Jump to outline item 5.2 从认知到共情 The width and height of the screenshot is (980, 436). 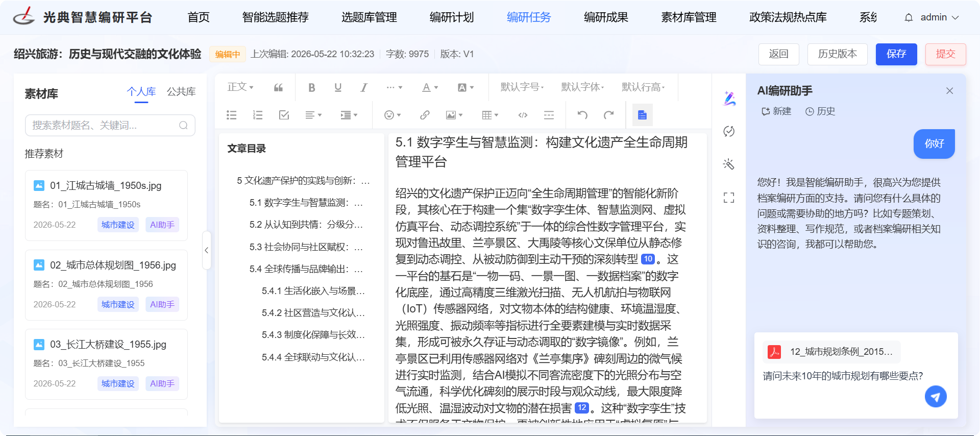tap(306, 225)
